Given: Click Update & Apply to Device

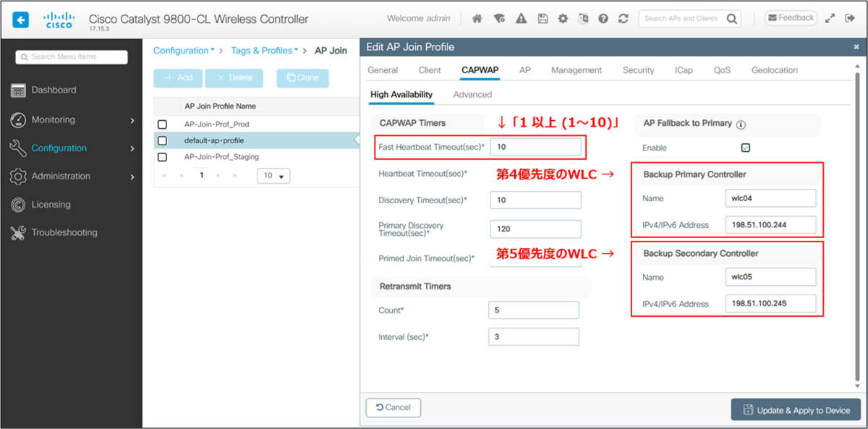Looking at the screenshot, I should coord(796,410).
